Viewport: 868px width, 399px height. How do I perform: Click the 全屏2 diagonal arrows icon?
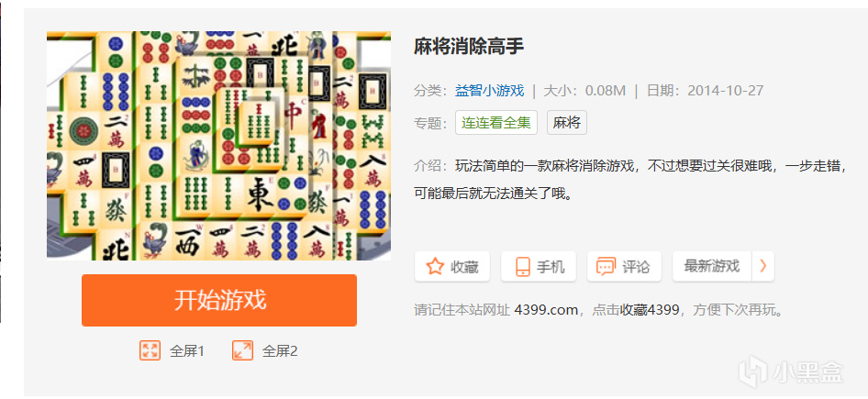pyautogui.click(x=242, y=350)
